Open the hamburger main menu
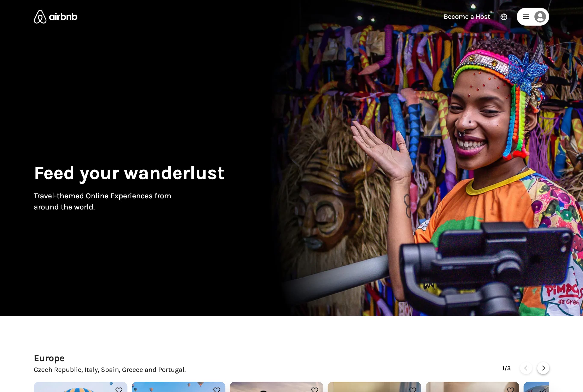The height and width of the screenshot is (392, 583). click(526, 17)
